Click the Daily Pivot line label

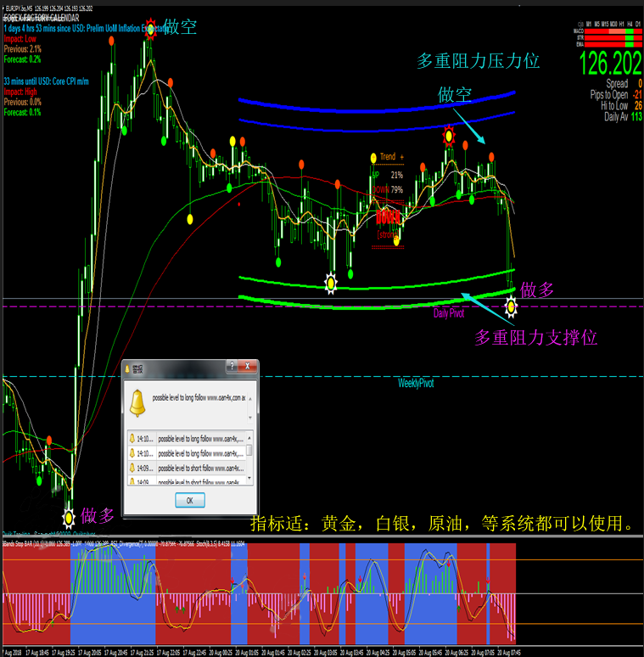(x=449, y=313)
